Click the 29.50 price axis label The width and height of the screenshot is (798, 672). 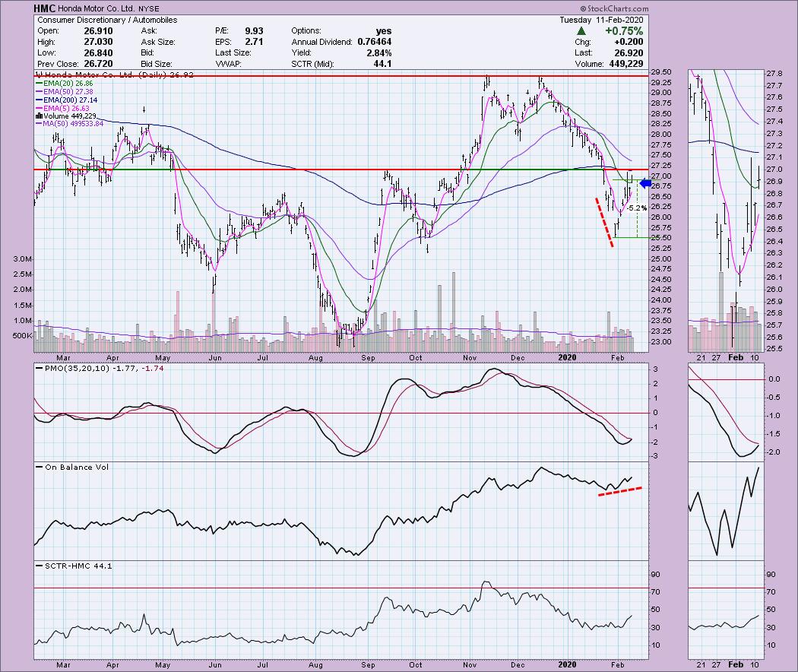point(660,72)
